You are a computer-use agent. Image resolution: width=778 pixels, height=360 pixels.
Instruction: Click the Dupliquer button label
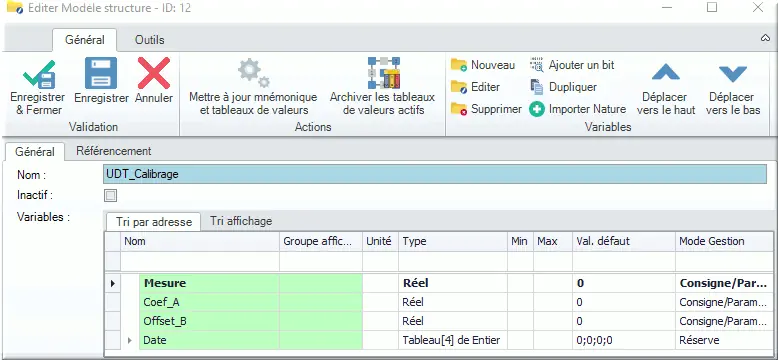(x=573, y=87)
